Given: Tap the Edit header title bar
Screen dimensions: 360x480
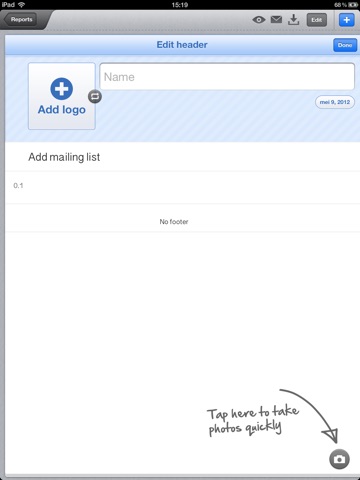Looking at the screenshot, I should point(182,45).
